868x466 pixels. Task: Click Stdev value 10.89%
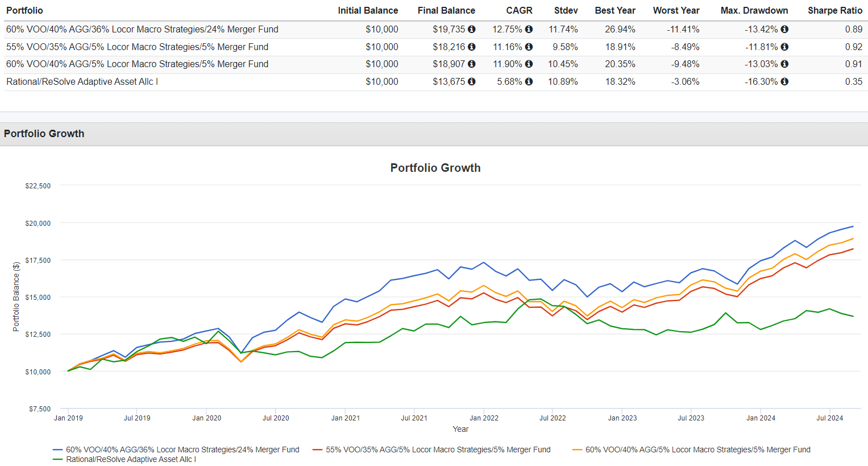[x=563, y=81]
